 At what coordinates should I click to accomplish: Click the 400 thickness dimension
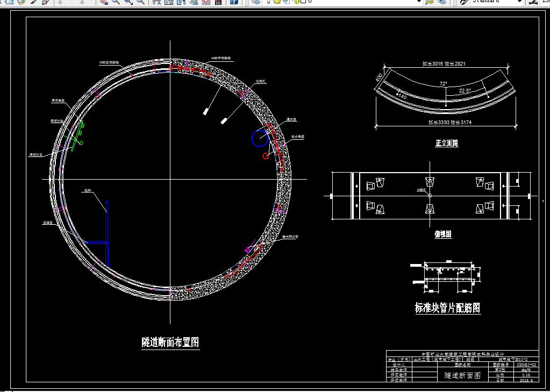[379, 78]
